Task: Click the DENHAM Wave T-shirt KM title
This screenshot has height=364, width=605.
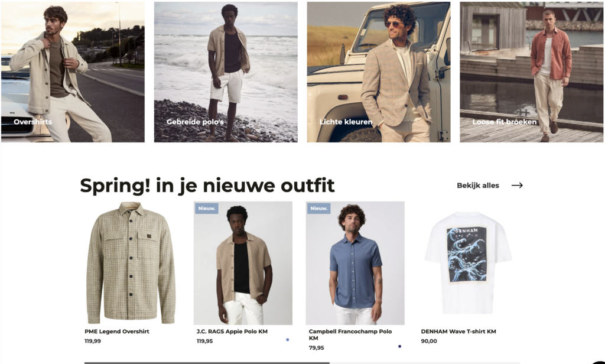Action: (458, 331)
